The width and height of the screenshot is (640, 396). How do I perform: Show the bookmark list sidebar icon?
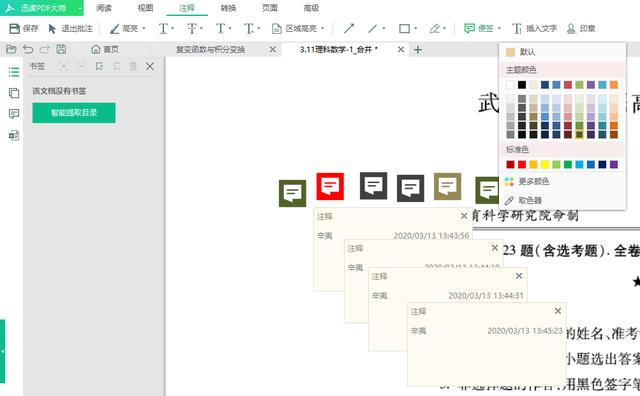[x=14, y=72]
